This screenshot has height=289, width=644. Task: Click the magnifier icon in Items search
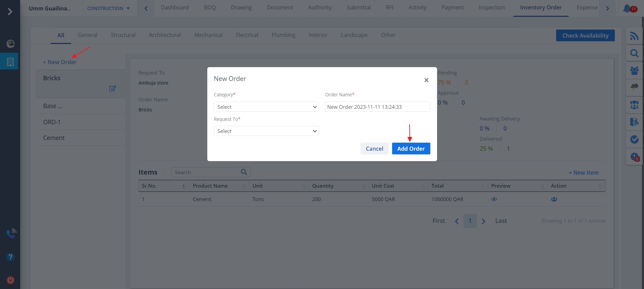point(244,172)
